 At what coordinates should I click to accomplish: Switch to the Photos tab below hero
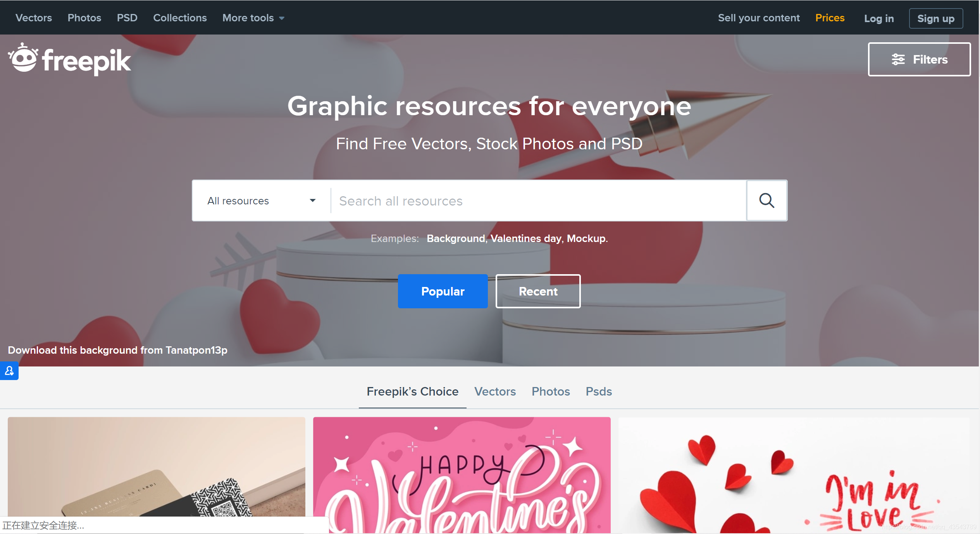point(551,391)
